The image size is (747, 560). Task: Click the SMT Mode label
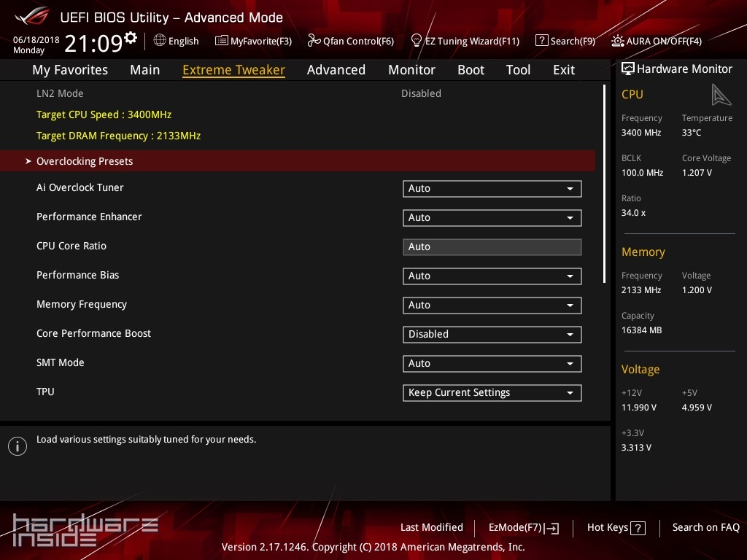[x=60, y=362]
